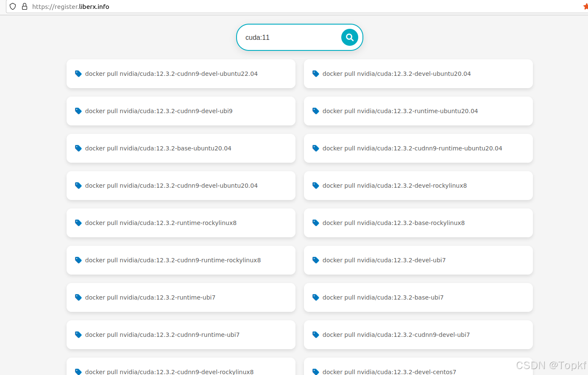The image size is (588, 375).
Task: Click the magnifier search icon
Action: click(349, 37)
